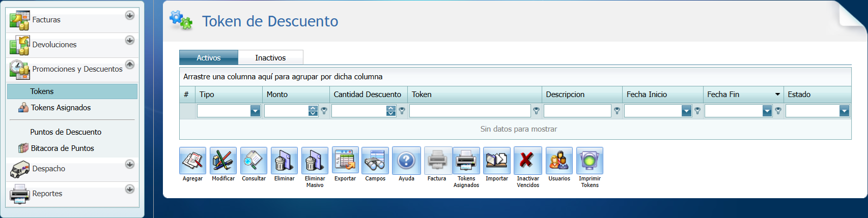The height and width of the screenshot is (218, 868).
Task: Click the Promociones y Descuentos clock icon
Action: [x=19, y=70]
